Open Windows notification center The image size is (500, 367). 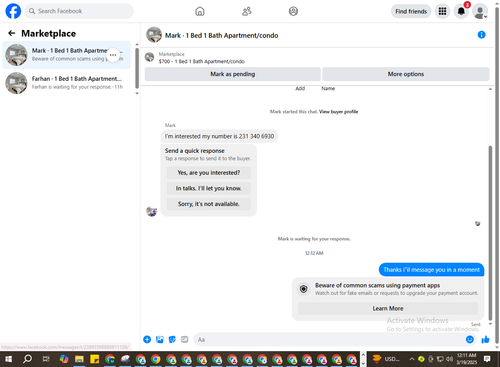(x=487, y=359)
